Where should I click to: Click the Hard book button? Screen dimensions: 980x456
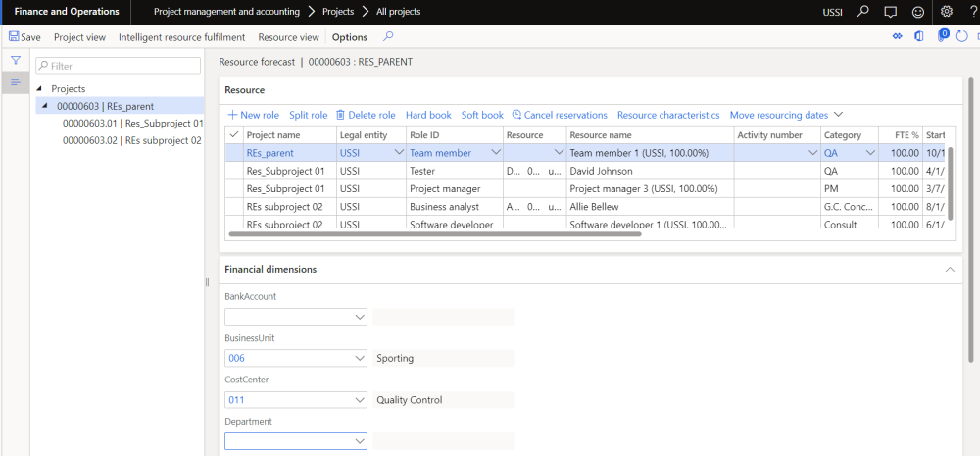pyautogui.click(x=428, y=115)
